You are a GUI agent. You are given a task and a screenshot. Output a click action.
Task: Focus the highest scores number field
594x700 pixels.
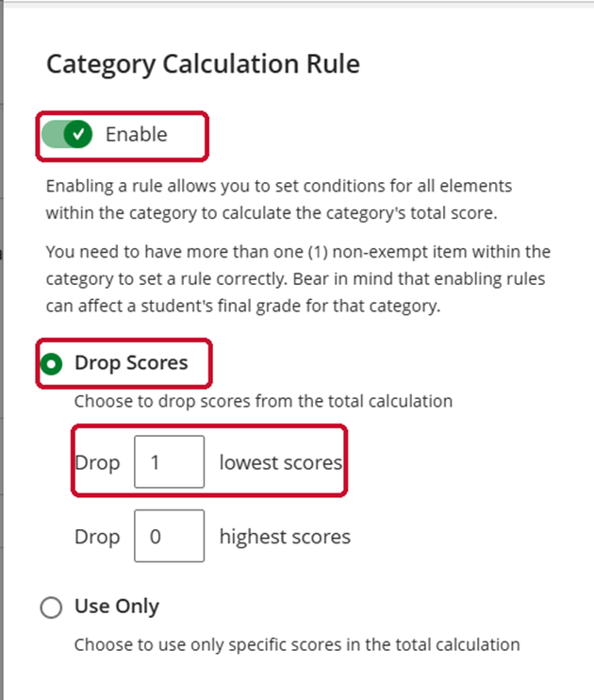[170, 536]
